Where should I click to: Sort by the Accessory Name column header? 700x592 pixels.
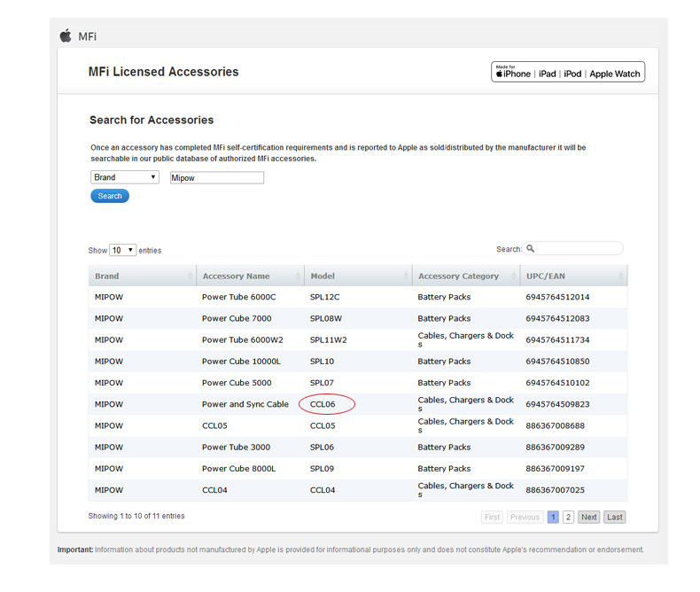click(x=250, y=276)
